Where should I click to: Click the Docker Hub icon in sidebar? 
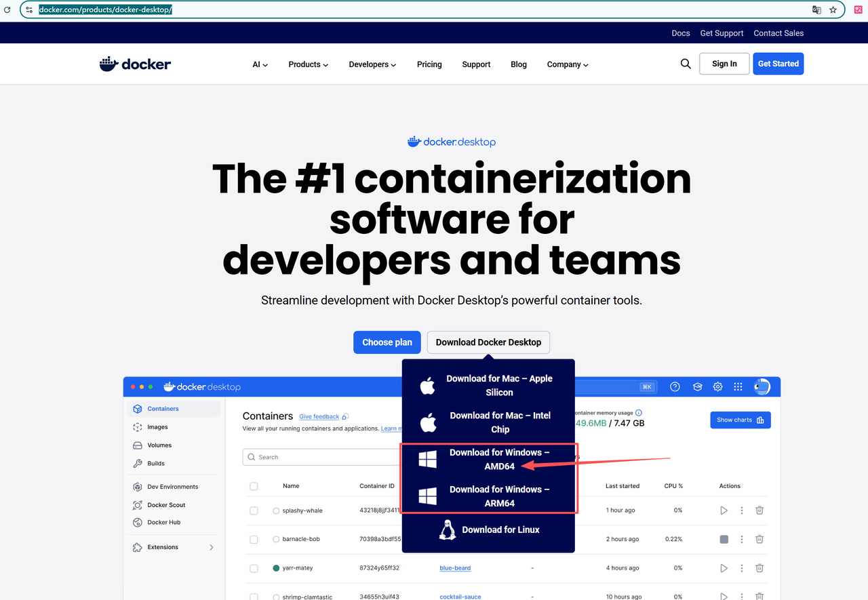[x=138, y=523]
